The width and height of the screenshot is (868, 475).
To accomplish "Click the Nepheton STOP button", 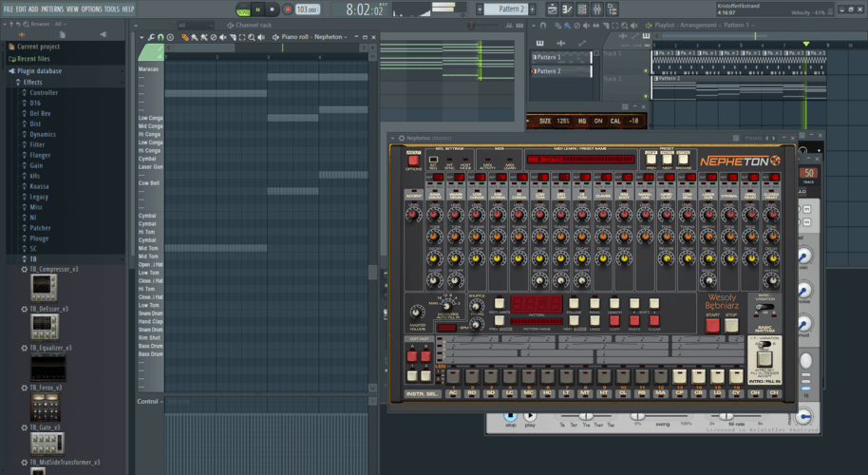I will click(731, 325).
